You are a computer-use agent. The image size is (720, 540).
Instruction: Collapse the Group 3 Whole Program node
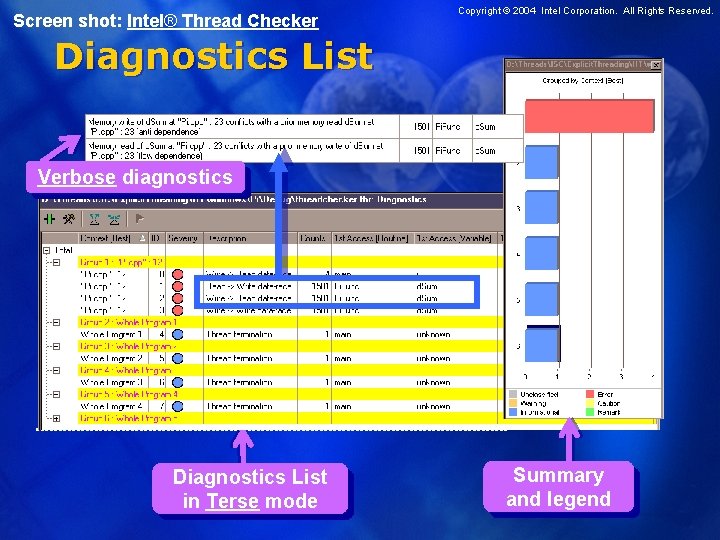[x=56, y=346]
